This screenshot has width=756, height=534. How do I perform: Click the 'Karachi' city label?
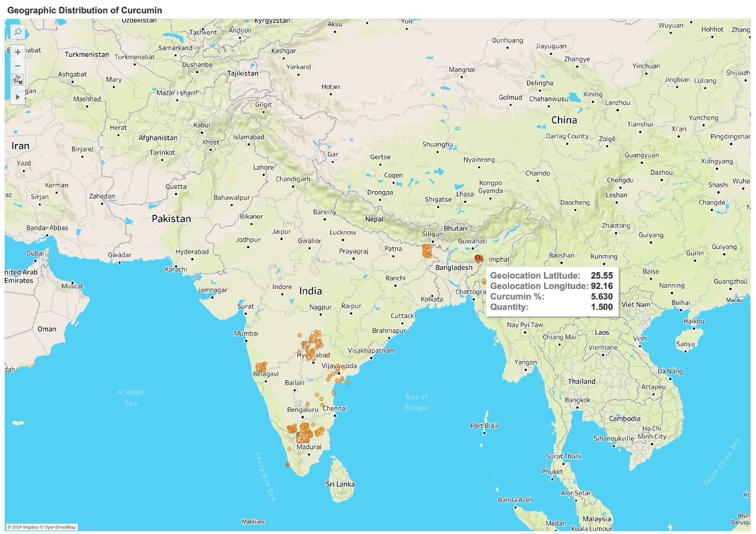(176, 269)
